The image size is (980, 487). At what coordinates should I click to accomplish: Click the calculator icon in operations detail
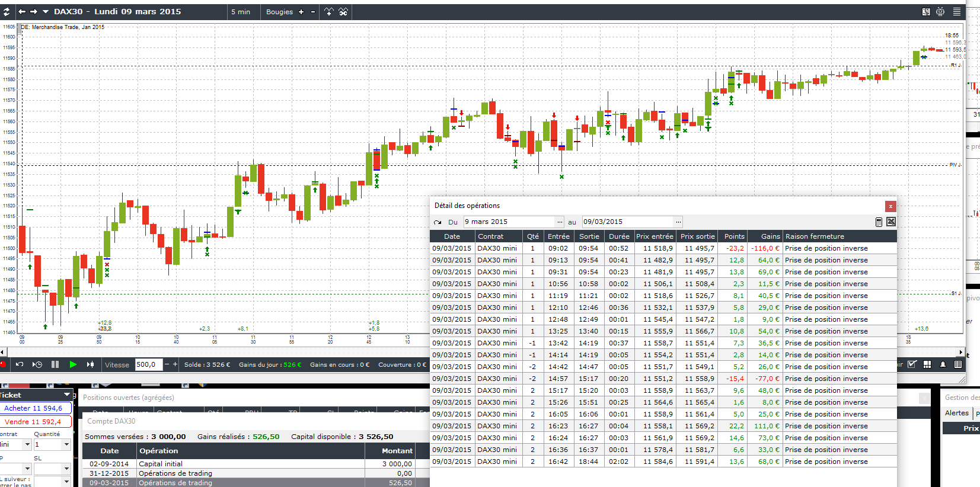(x=879, y=222)
